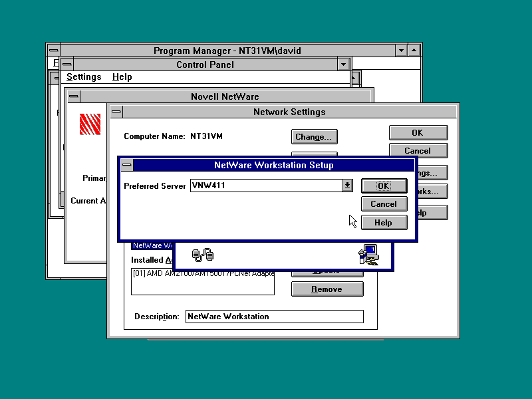The width and height of the screenshot is (532, 399).
Task: Open the Control Panel control menu box
Action: pyautogui.click(x=67, y=65)
